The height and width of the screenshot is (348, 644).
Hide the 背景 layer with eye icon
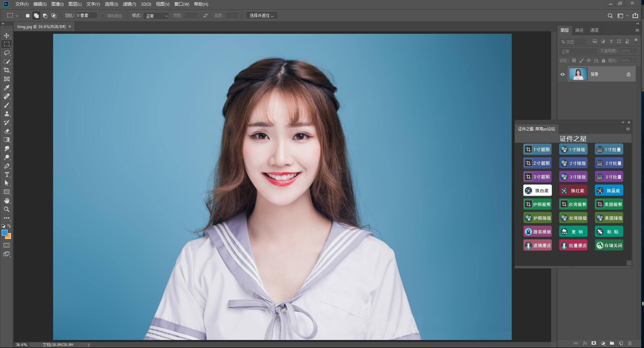(x=562, y=74)
